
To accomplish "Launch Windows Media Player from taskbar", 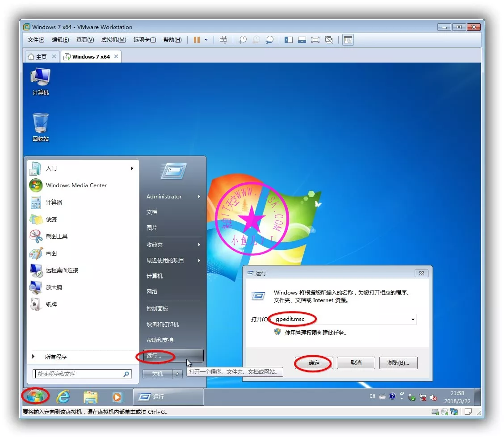I will tap(117, 396).
